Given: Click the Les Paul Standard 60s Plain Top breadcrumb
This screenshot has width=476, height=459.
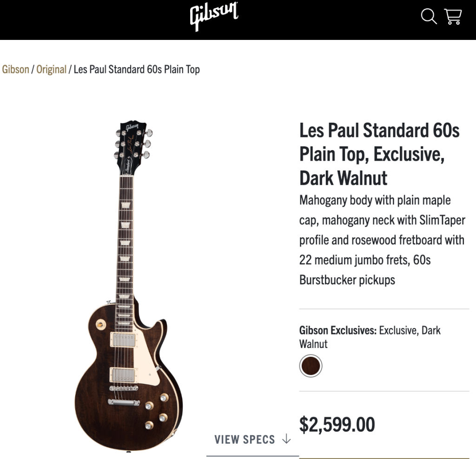Looking at the screenshot, I should pos(137,70).
